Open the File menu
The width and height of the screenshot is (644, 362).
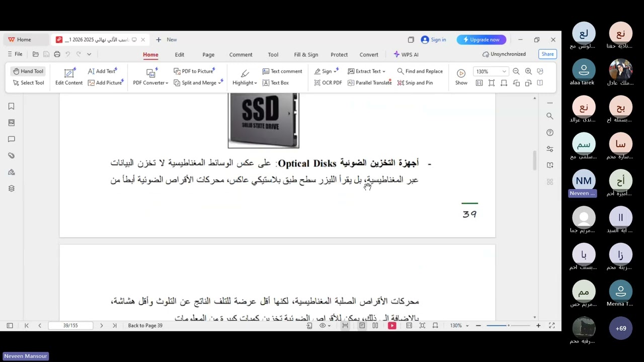[15, 54]
